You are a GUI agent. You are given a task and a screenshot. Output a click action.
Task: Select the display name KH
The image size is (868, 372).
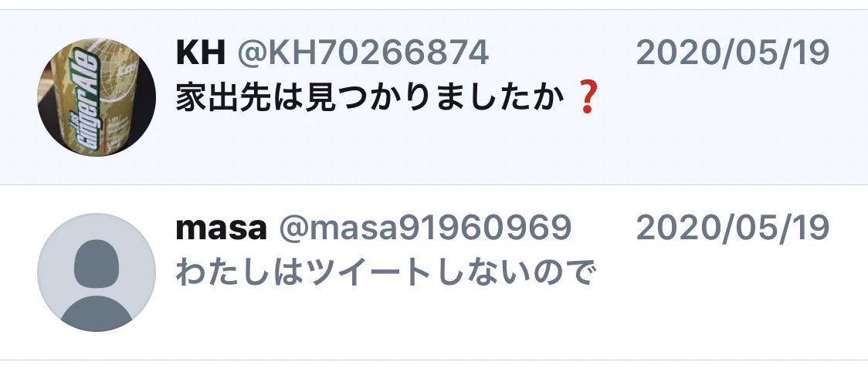coord(200,53)
